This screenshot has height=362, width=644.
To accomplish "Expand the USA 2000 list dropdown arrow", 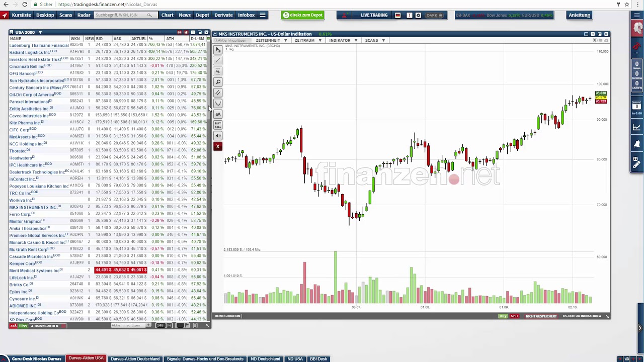I will (40, 32).
